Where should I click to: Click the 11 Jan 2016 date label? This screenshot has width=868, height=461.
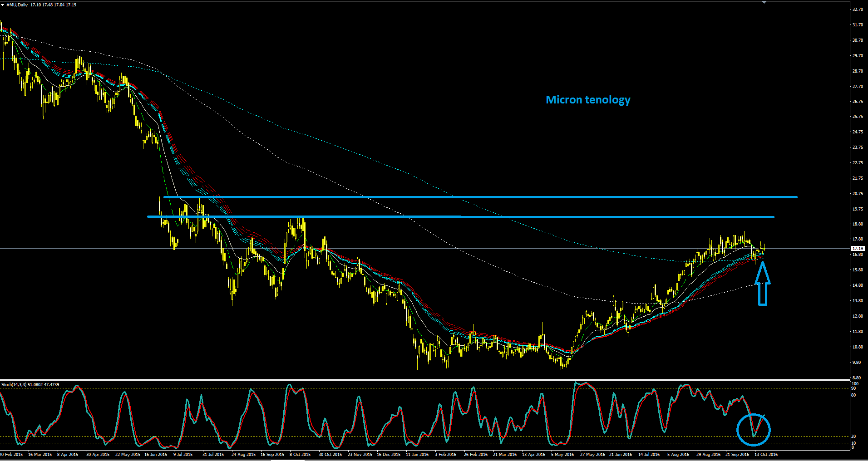(x=417, y=455)
